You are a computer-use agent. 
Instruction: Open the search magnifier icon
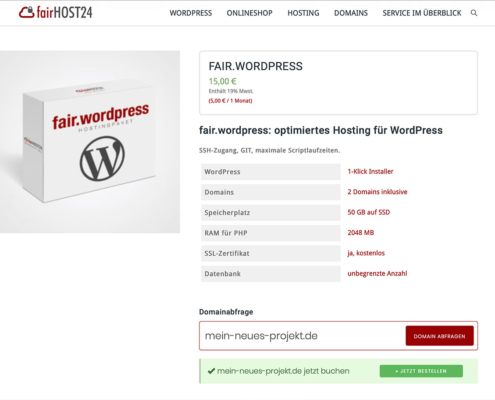pos(474,13)
